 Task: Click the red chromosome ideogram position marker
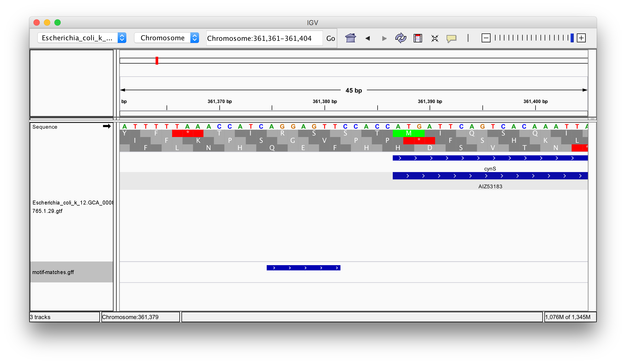point(157,61)
